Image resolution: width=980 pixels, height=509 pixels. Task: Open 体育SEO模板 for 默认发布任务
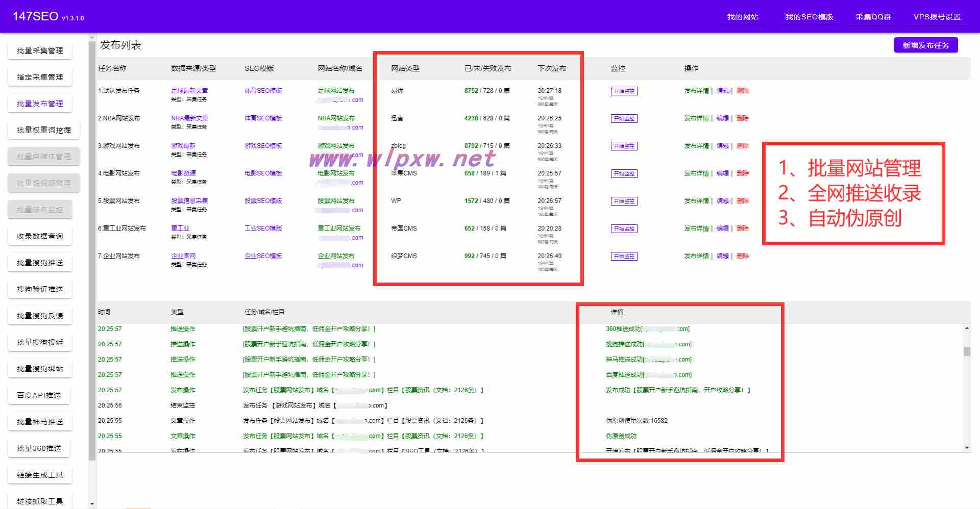tap(263, 91)
